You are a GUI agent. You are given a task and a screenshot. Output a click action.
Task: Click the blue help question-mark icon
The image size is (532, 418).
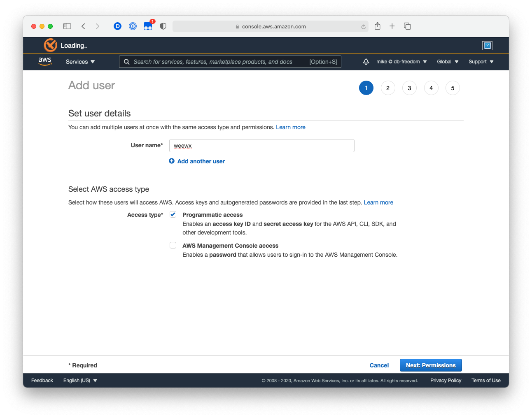click(x=488, y=46)
